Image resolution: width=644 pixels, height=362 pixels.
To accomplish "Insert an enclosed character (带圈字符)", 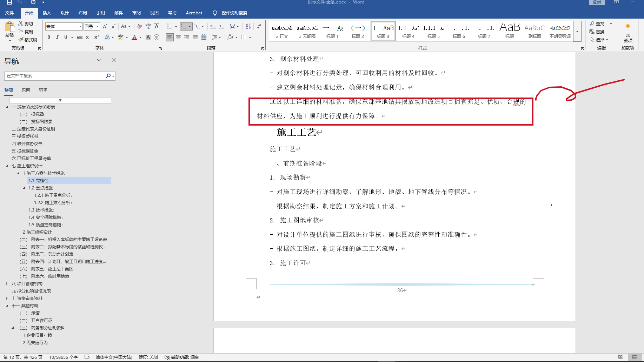I will [x=157, y=37].
